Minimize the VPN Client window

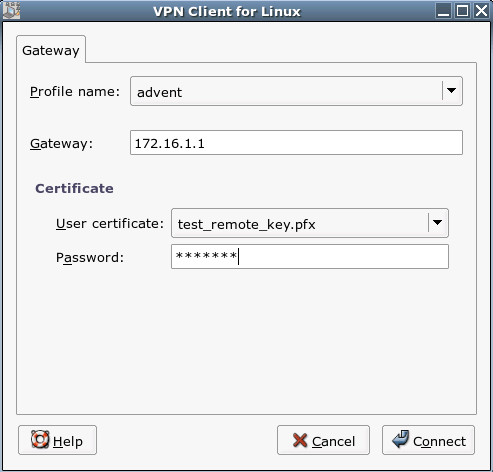(443, 11)
